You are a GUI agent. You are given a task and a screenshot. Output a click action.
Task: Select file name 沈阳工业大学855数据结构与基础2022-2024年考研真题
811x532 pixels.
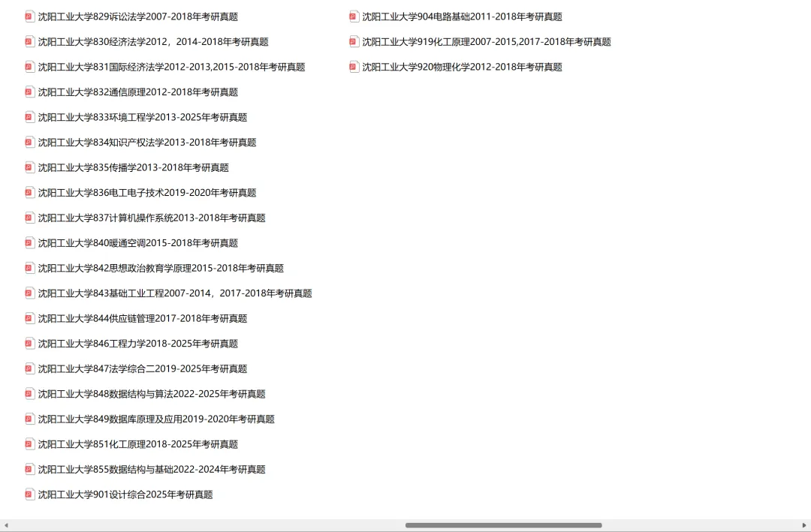coord(152,470)
